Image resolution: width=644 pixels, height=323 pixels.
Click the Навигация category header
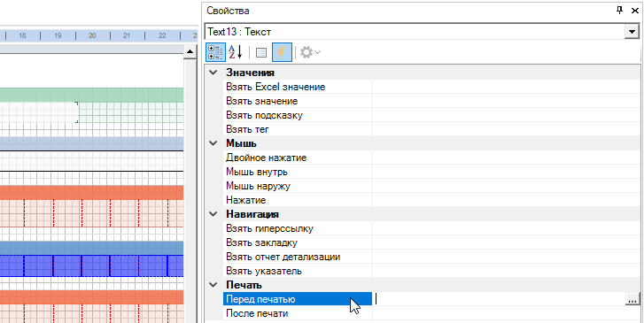point(252,214)
